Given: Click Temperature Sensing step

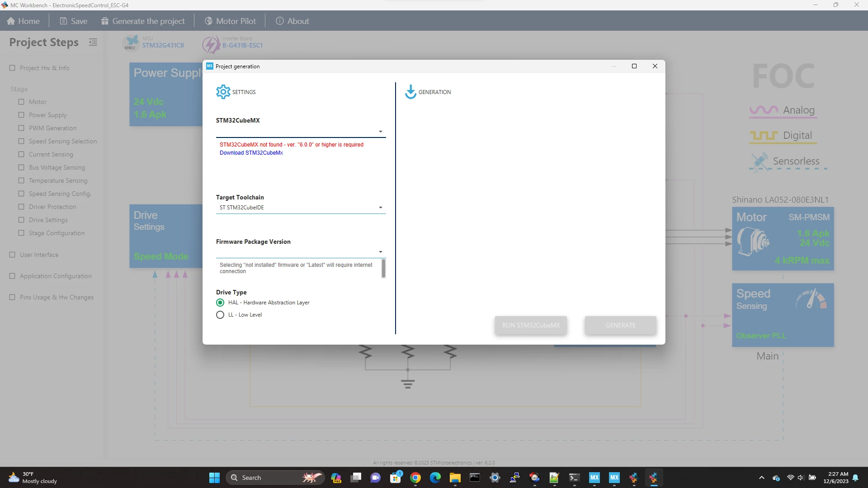Looking at the screenshot, I should click(x=58, y=180).
